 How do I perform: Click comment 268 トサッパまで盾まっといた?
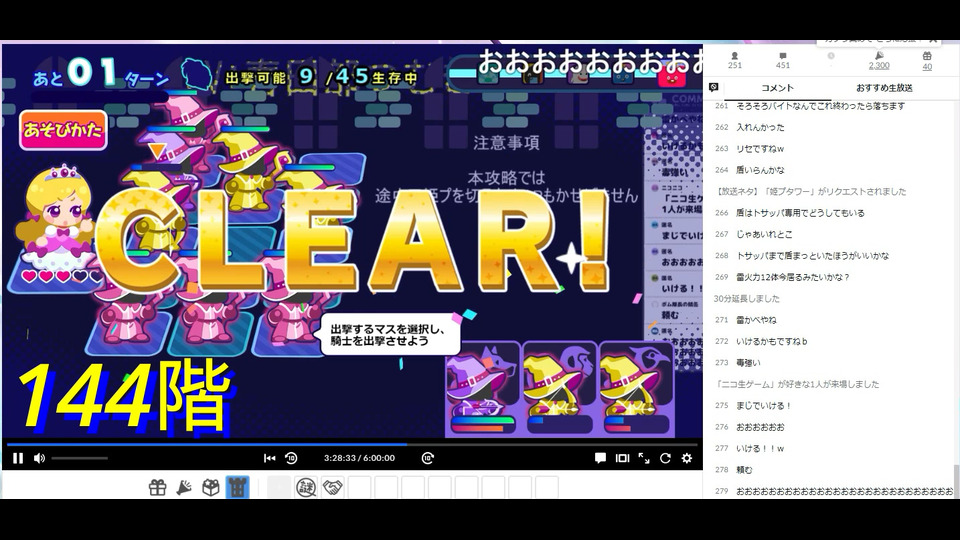pos(812,256)
